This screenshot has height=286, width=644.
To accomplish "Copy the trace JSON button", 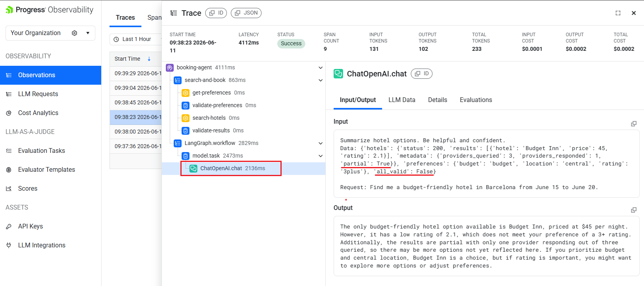I will coord(246,13).
